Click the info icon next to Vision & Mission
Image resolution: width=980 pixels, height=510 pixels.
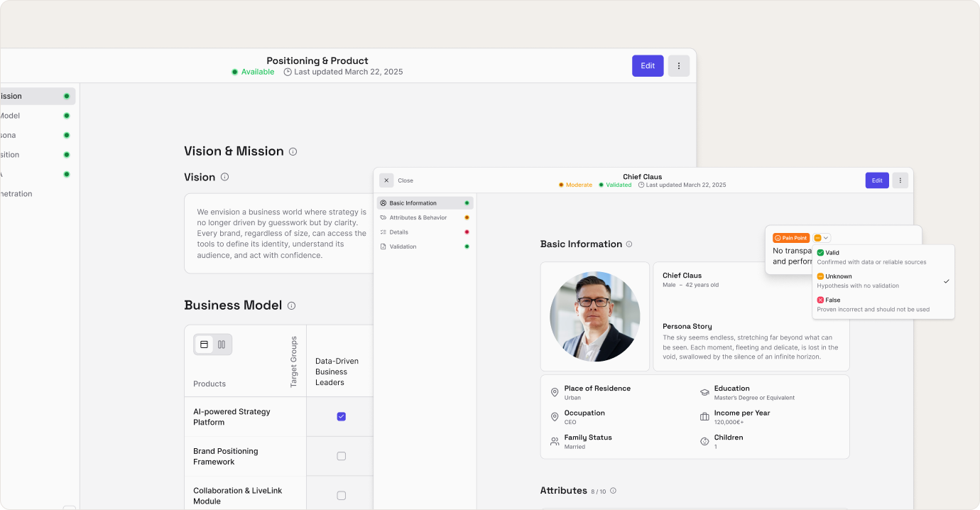293,151
